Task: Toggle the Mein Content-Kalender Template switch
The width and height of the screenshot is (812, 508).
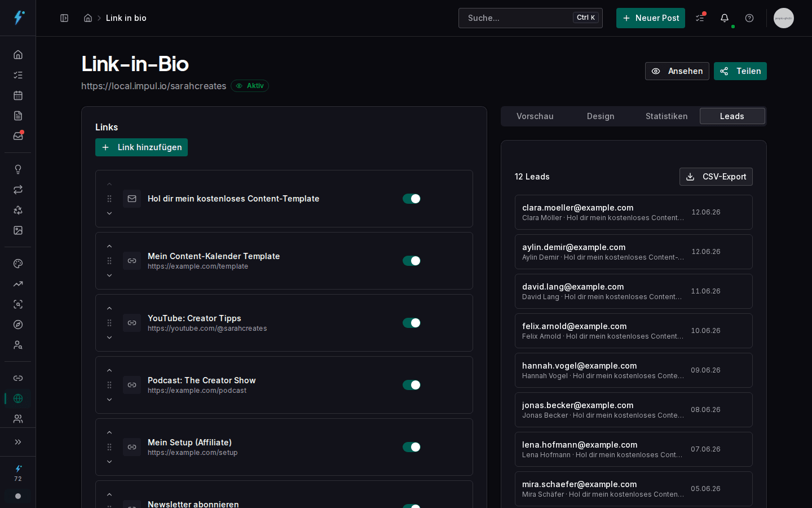Action: point(412,261)
